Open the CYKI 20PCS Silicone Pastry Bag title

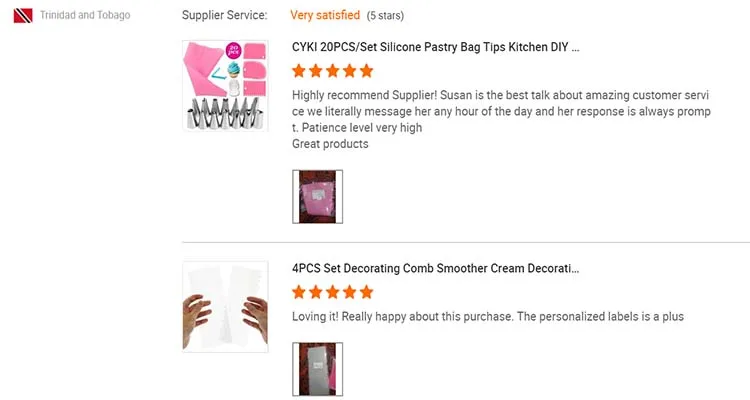435,47
